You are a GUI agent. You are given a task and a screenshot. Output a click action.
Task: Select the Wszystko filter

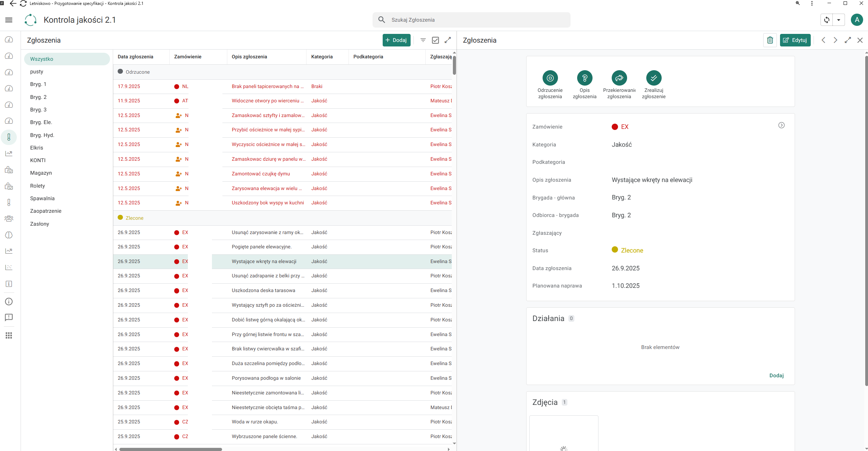tap(67, 59)
